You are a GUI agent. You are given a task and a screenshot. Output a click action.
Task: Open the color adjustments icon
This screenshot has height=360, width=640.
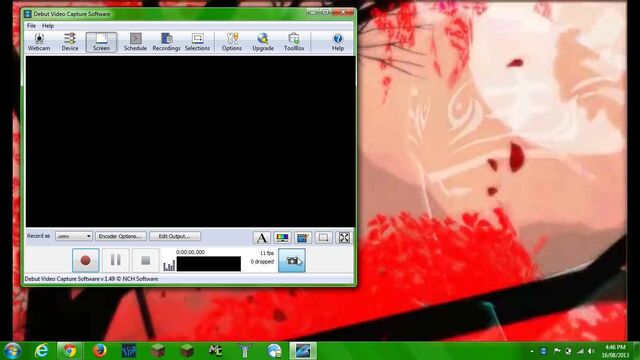pyautogui.click(x=282, y=238)
